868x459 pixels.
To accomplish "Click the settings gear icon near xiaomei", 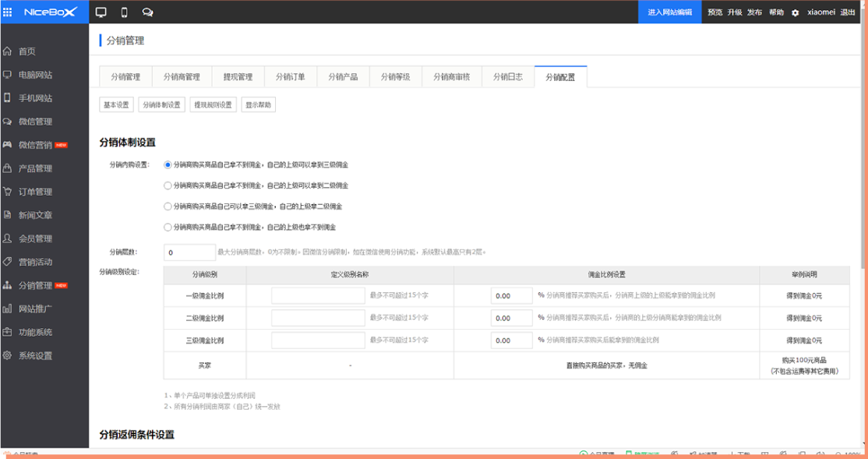I will pyautogui.click(x=795, y=13).
